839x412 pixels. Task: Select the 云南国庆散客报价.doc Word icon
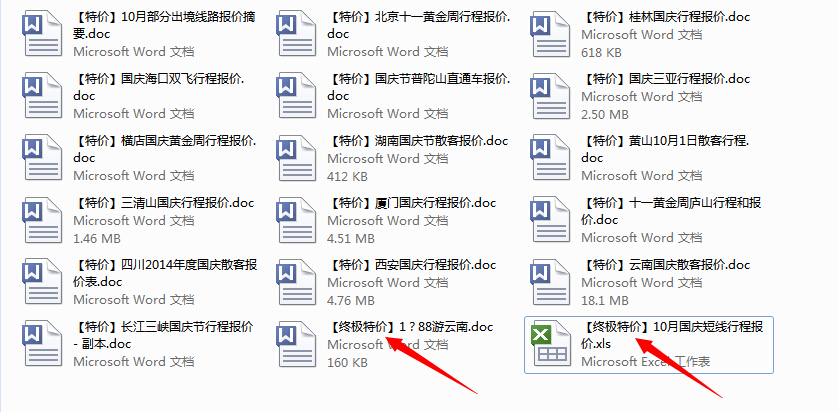pos(550,281)
